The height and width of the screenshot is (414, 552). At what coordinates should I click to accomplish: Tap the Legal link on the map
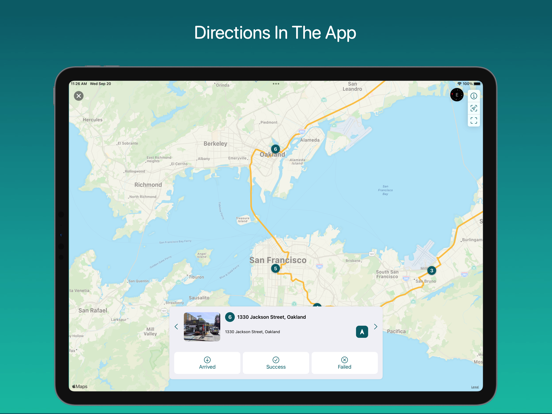[x=475, y=387]
